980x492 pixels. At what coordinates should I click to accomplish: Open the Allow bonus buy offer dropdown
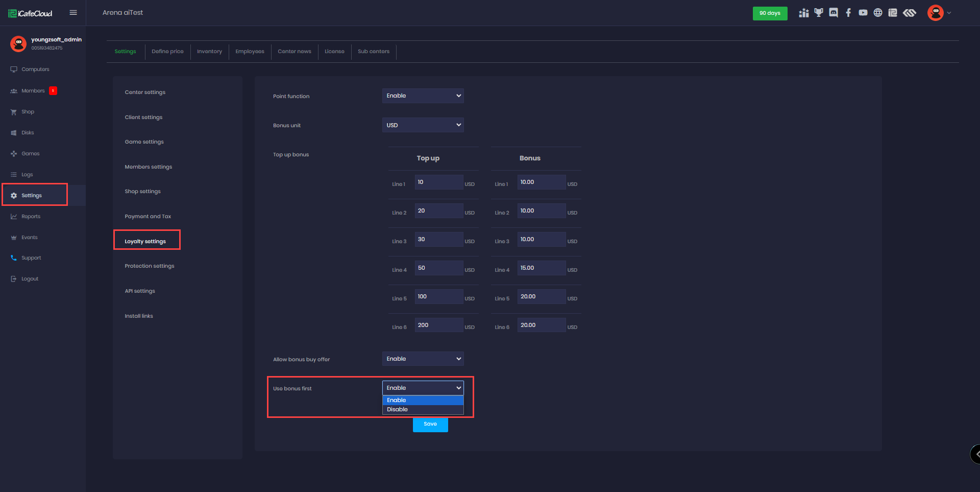pyautogui.click(x=423, y=359)
